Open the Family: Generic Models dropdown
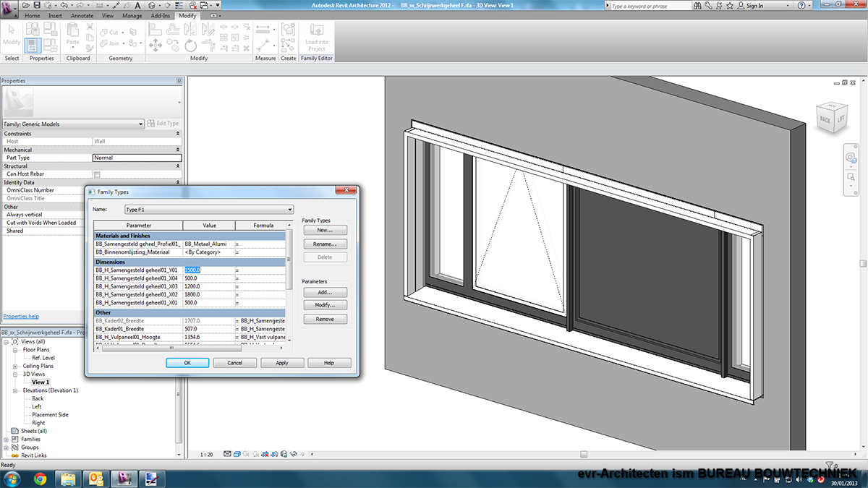 72,124
